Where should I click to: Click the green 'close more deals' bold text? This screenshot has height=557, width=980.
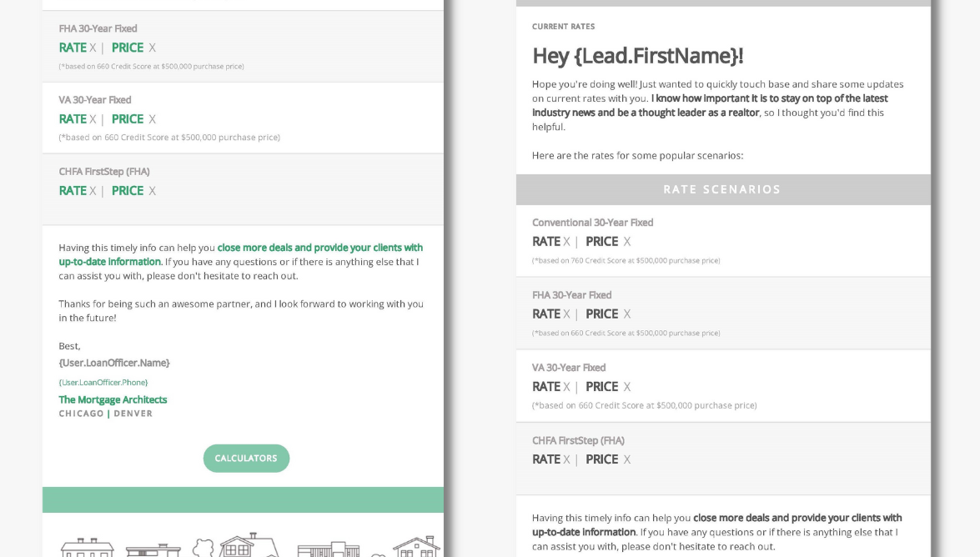tap(319, 248)
